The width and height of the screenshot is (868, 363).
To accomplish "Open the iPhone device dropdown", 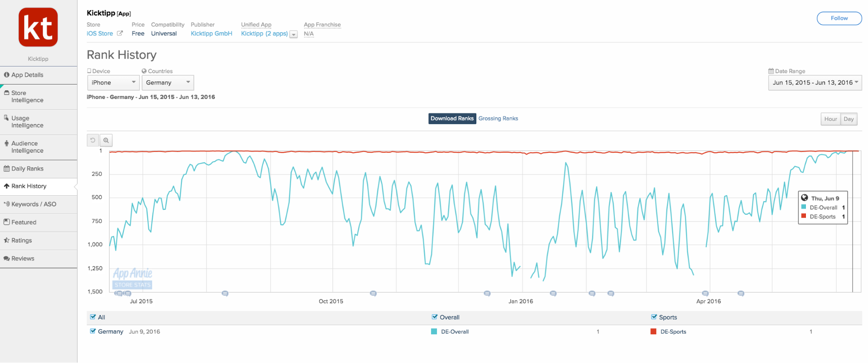I will [x=113, y=82].
